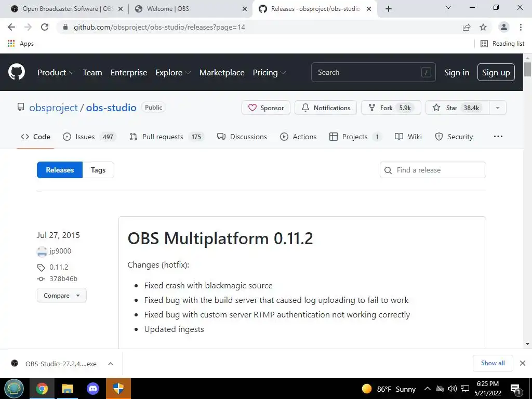Open Discord from the taskbar
The width and height of the screenshot is (532, 399).
click(93, 389)
